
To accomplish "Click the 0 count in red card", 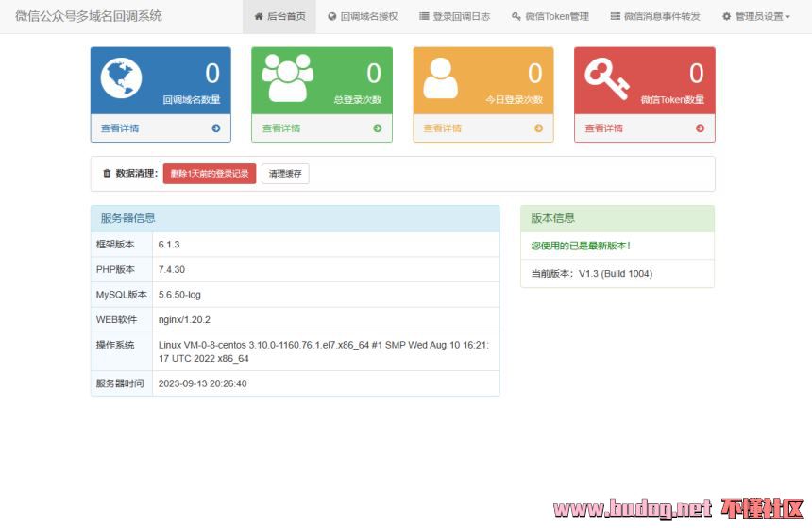I will coord(697,73).
